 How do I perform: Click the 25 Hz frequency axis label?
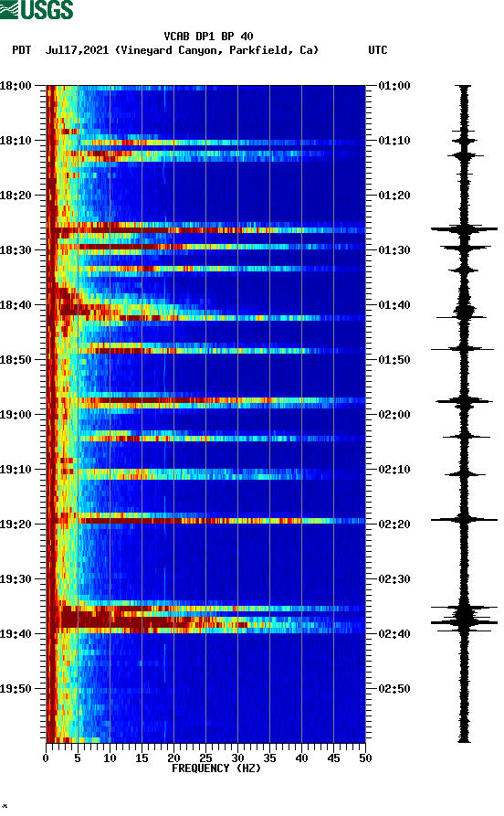point(205,758)
